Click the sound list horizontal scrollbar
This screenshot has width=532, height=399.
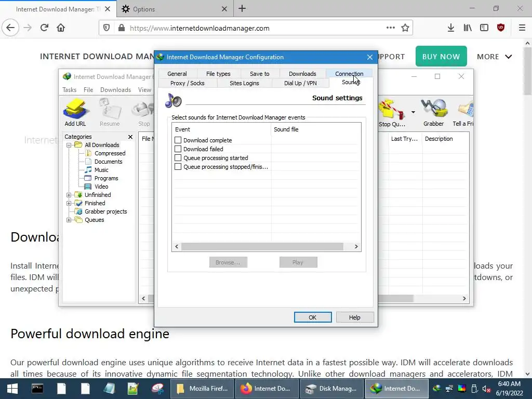tap(262, 247)
